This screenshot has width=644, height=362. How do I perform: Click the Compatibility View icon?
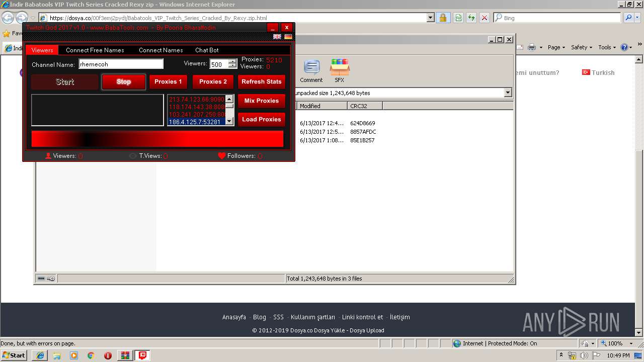(x=458, y=18)
